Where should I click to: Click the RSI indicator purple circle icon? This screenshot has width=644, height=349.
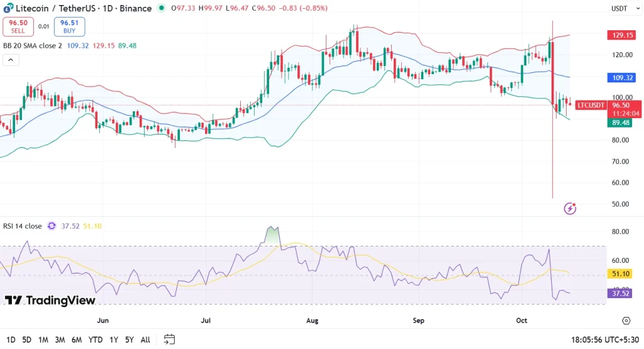pos(52,226)
